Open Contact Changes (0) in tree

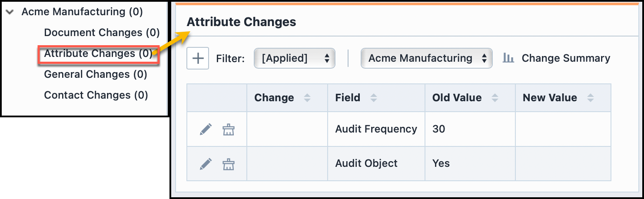point(96,95)
